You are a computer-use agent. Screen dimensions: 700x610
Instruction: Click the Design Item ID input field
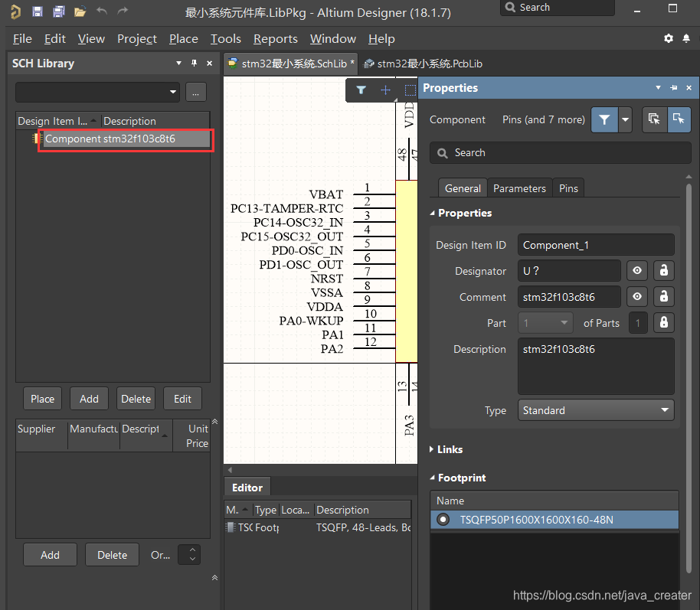[x=596, y=245]
